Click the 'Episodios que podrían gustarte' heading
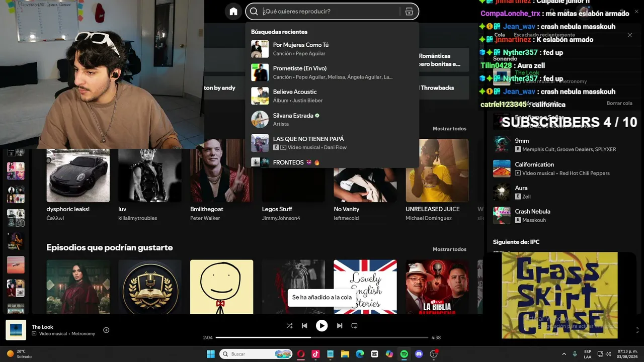The image size is (644, 362). [110, 247]
